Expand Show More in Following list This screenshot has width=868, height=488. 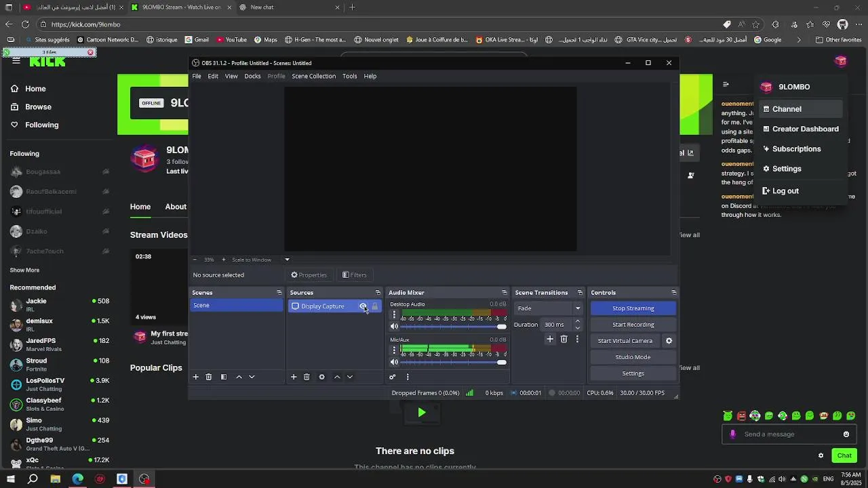[x=24, y=270]
